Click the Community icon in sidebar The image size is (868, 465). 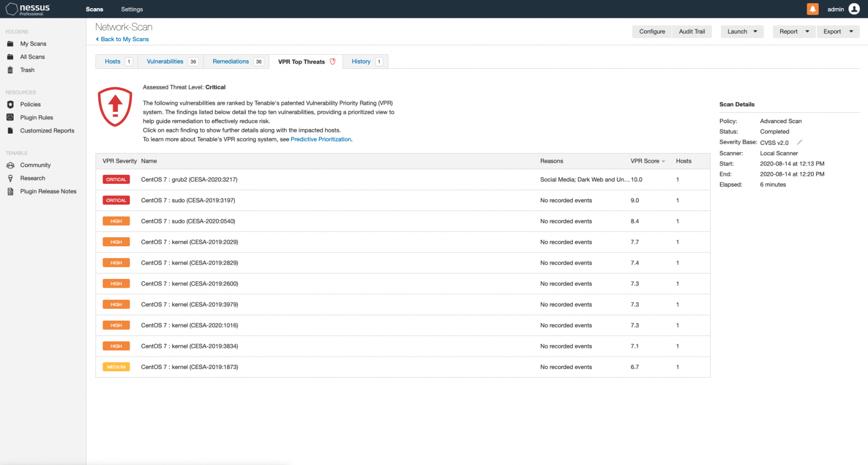pos(10,165)
